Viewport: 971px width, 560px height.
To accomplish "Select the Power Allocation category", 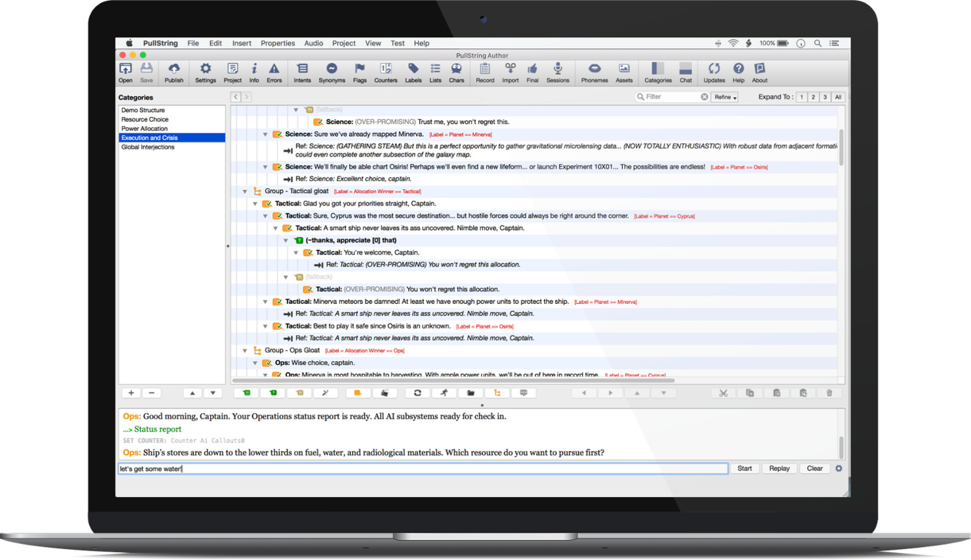I will [172, 129].
